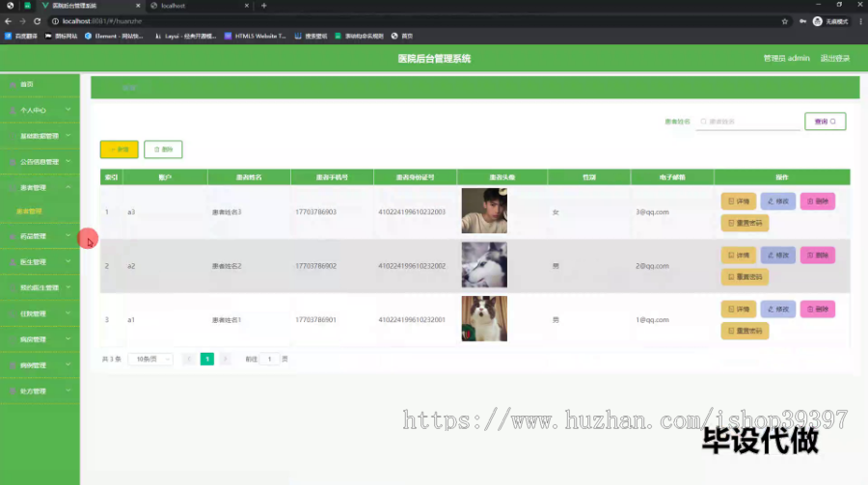The height and width of the screenshot is (485, 868).
Task: Click 退出登录 to log out
Action: pyautogui.click(x=835, y=58)
